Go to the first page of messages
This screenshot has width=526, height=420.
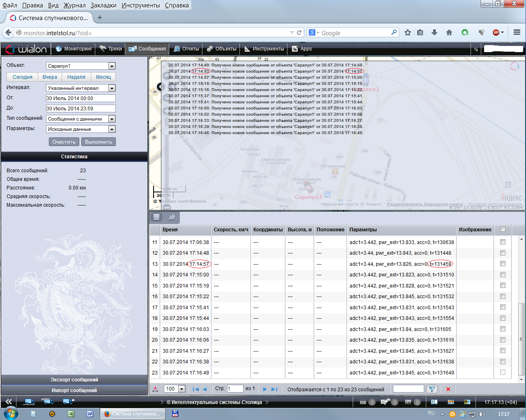[x=196, y=389]
